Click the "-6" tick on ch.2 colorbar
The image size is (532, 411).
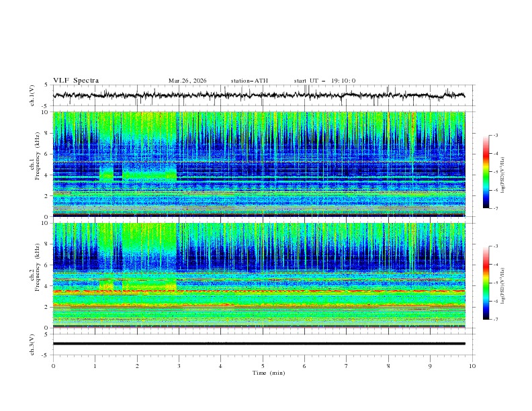[496, 301]
